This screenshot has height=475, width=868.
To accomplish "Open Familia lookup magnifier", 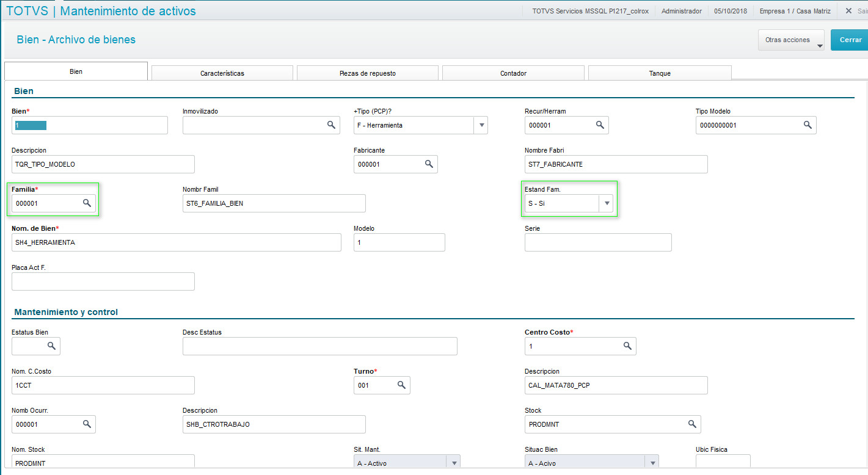I will 87,203.
